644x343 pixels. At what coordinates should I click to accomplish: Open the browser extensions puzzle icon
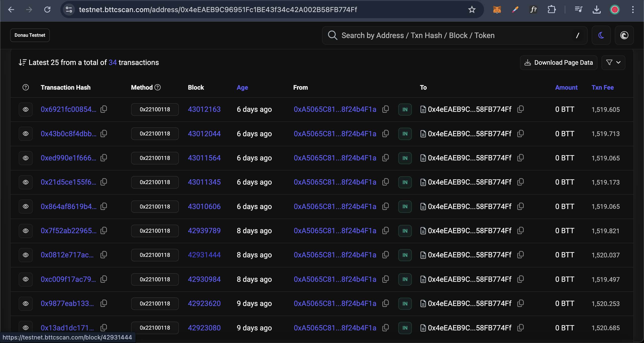[551, 10]
